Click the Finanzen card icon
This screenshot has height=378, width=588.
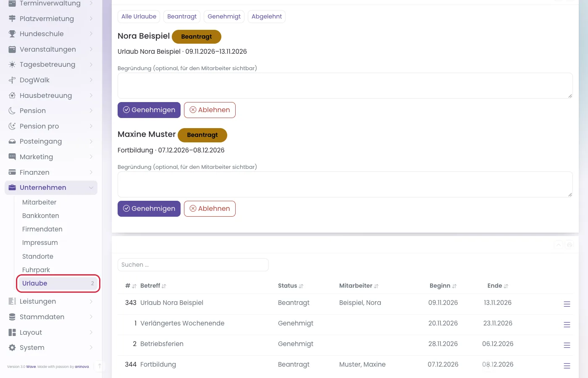coord(12,172)
